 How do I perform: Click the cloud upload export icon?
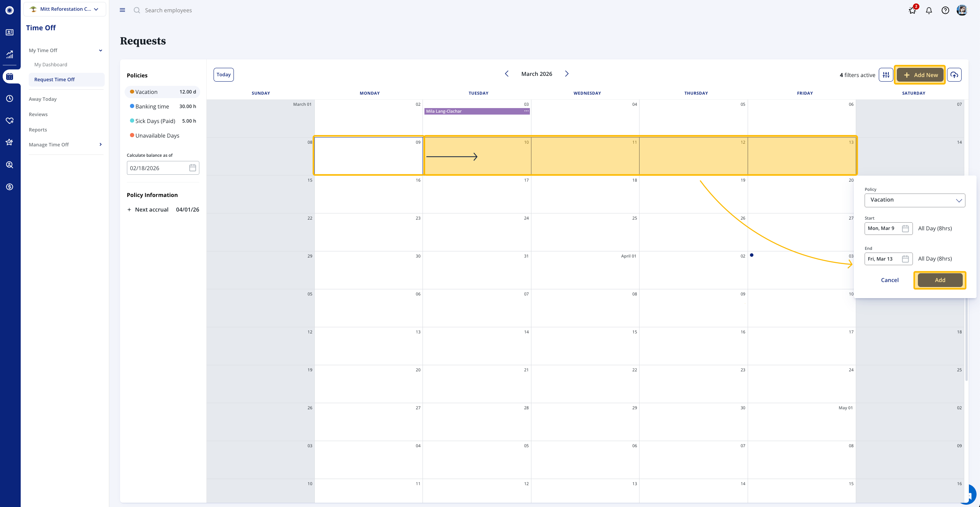(x=954, y=75)
